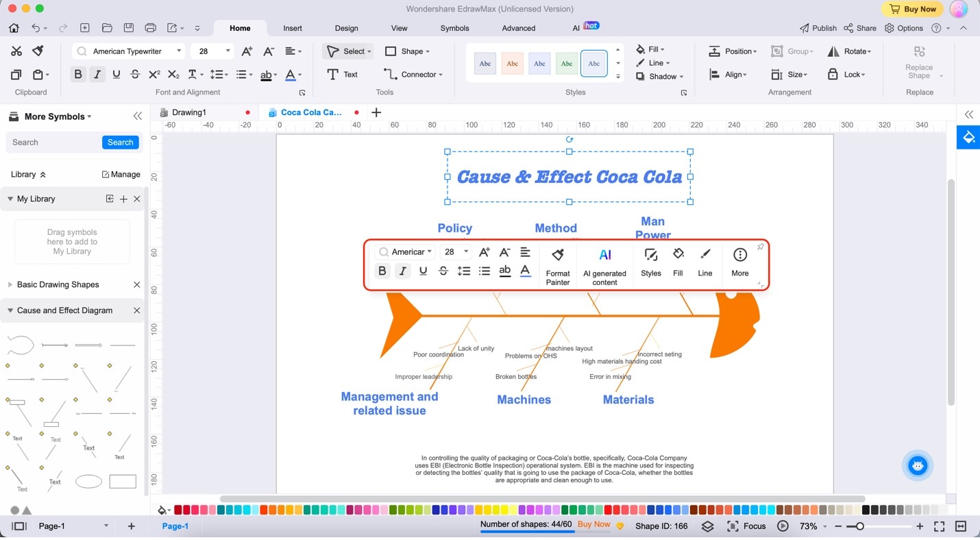Toggle Strikethrough in the ribbon
The image size is (980, 540).
[135, 74]
